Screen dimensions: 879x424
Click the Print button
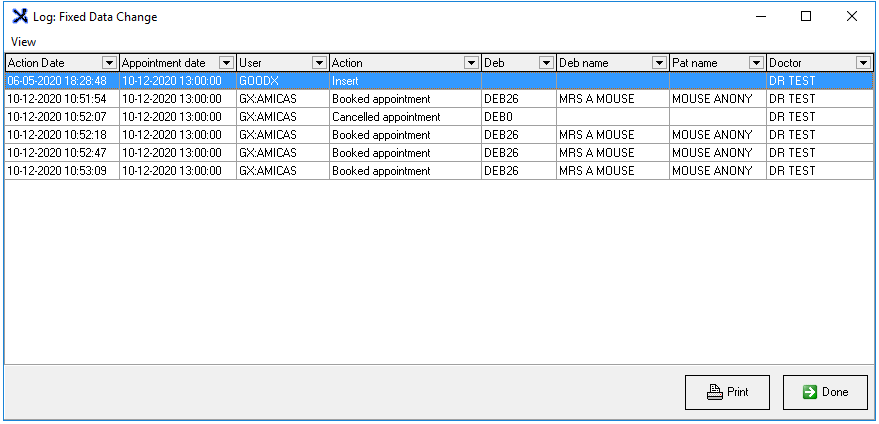pos(727,392)
